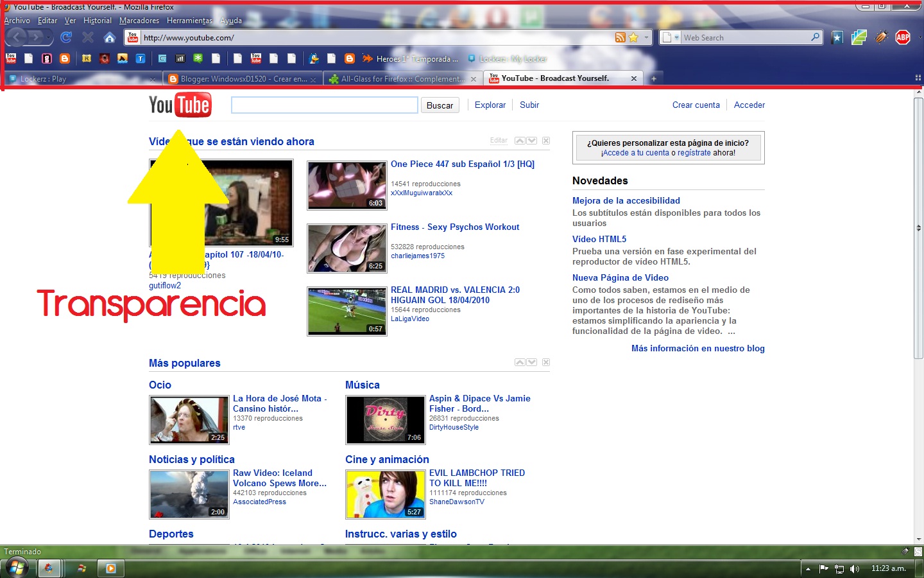Click the volume speaker tray icon

tap(854, 568)
